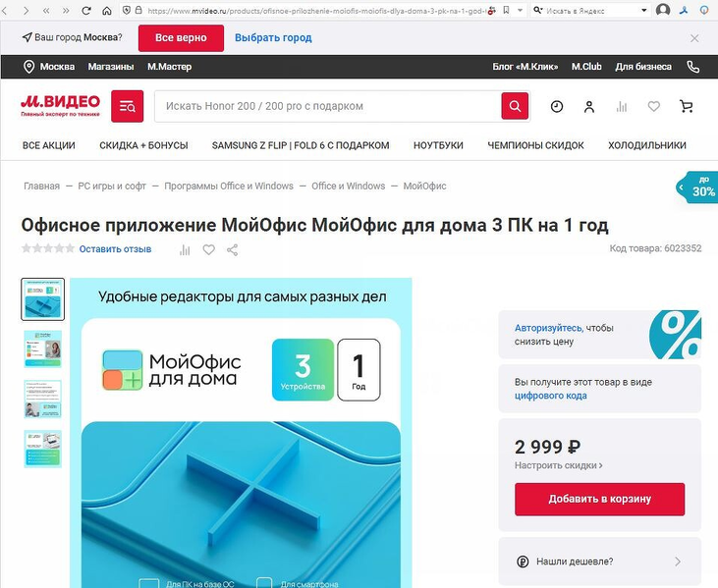The height and width of the screenshot is (588, 718).
Task: Reload the page with the browser refresh icon
Action: pyautogui.click(x=86, y=10)
